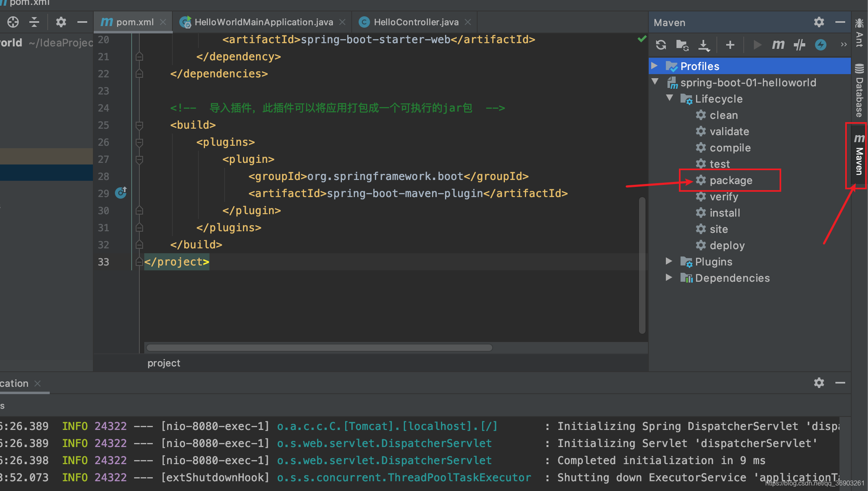The height and width of the screenshot is (491, 868).
Task: Click the gutter bean icon on line 29
Action: point(121,192)
